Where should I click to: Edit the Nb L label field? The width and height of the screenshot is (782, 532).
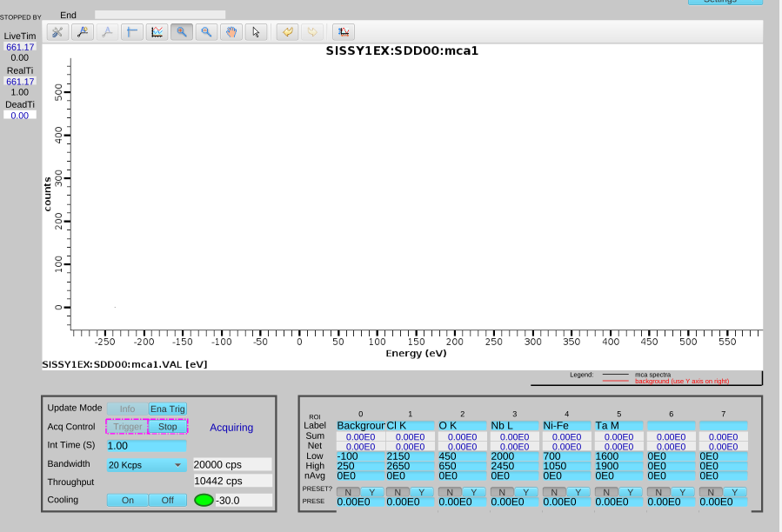tap(515, 426)
